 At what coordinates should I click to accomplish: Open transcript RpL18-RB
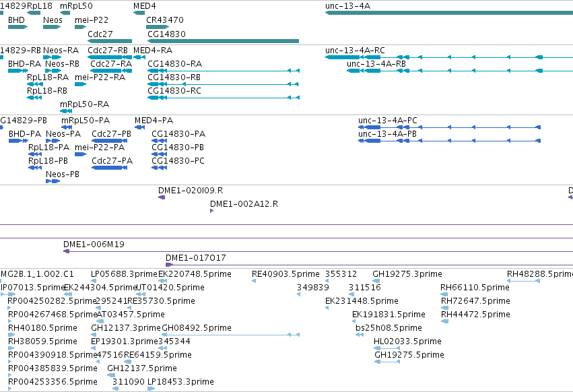[x=34, y=98]
